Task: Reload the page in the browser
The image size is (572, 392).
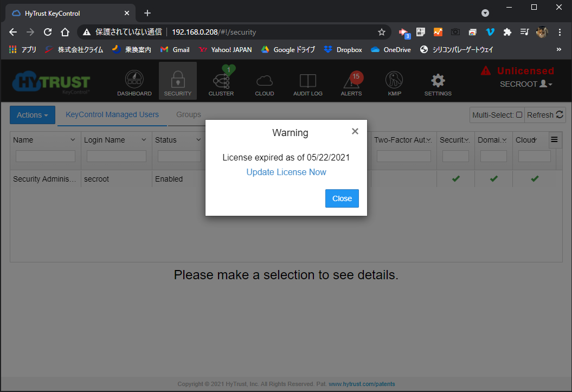Action: [x=47, y=32]
